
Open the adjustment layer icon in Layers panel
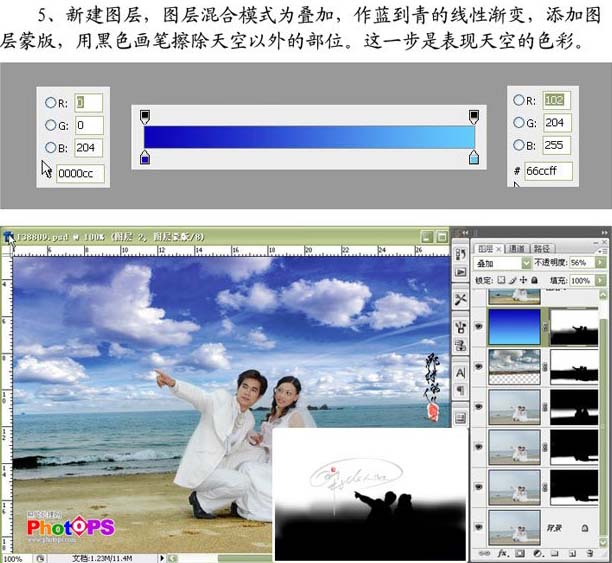click(537, 553)
